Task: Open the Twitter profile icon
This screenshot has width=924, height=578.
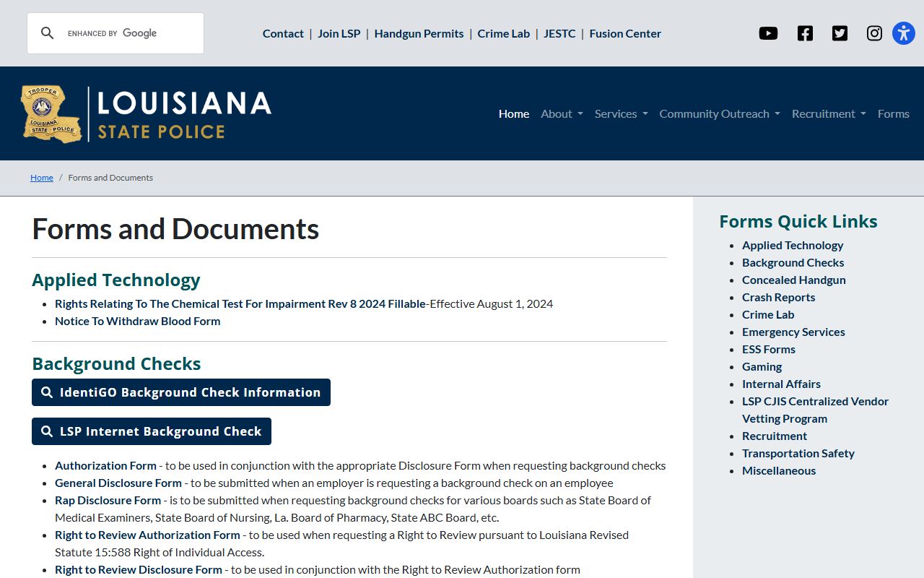Action: (x=840, y=33)
